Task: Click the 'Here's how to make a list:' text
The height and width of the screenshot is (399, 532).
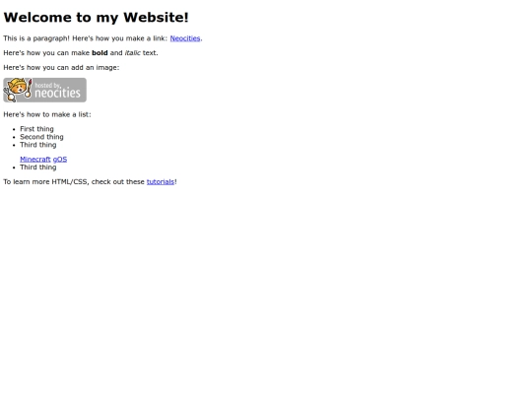Action: 47,114
